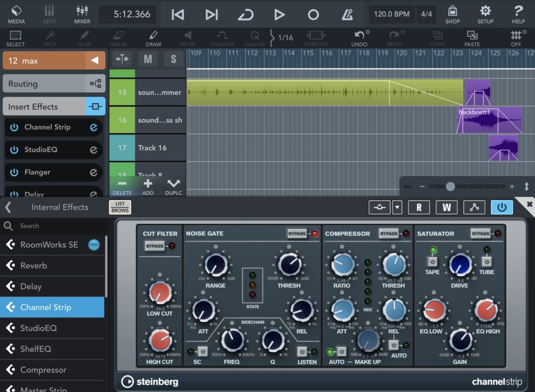Toggle Channel Strip insert power

tap(14, 127)
